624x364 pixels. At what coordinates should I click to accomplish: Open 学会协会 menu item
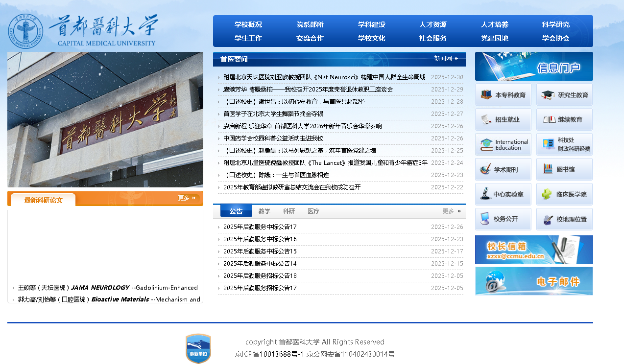[556, 38]
